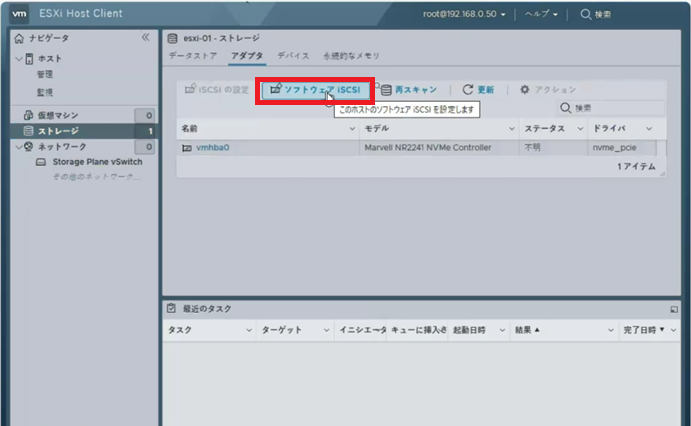Viewport: 691px width, 426px height.
Task: Click the Software iSCSI button
Action: (315, 90)
